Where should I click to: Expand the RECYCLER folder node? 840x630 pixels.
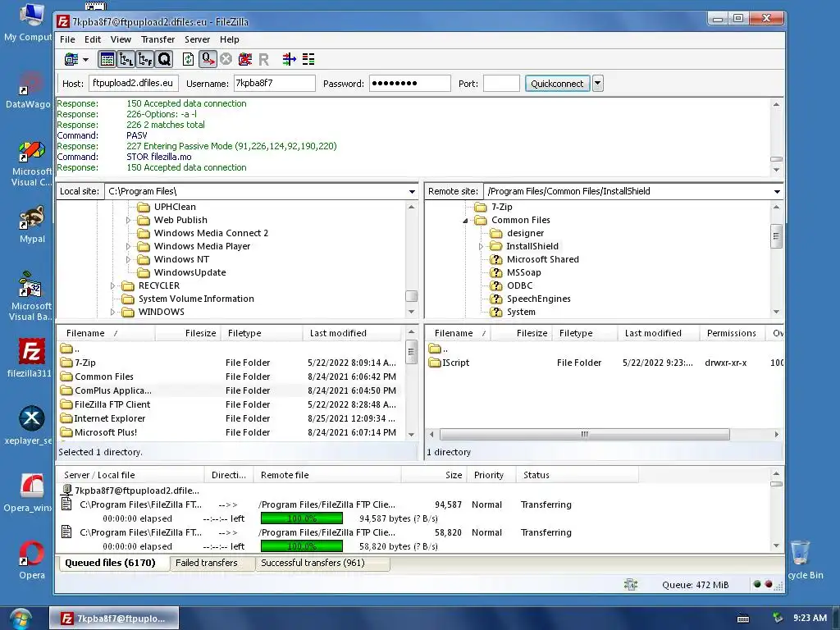pos(112,286)
